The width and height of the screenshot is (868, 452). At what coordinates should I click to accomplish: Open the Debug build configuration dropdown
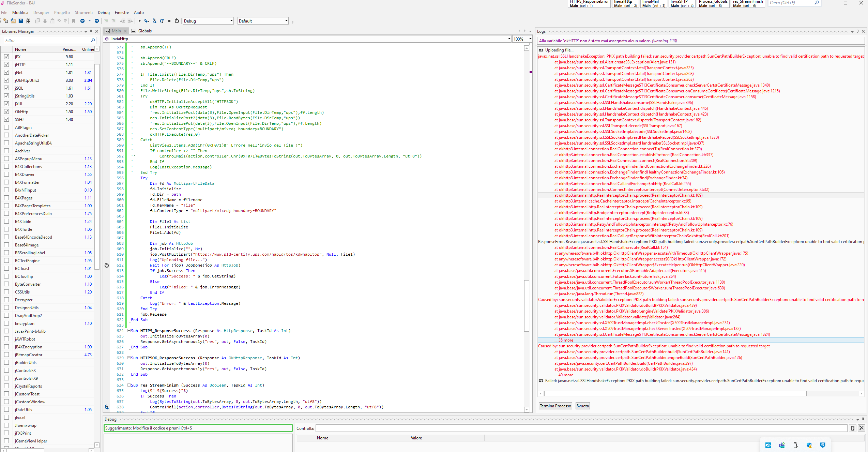(x=208, y=21)
